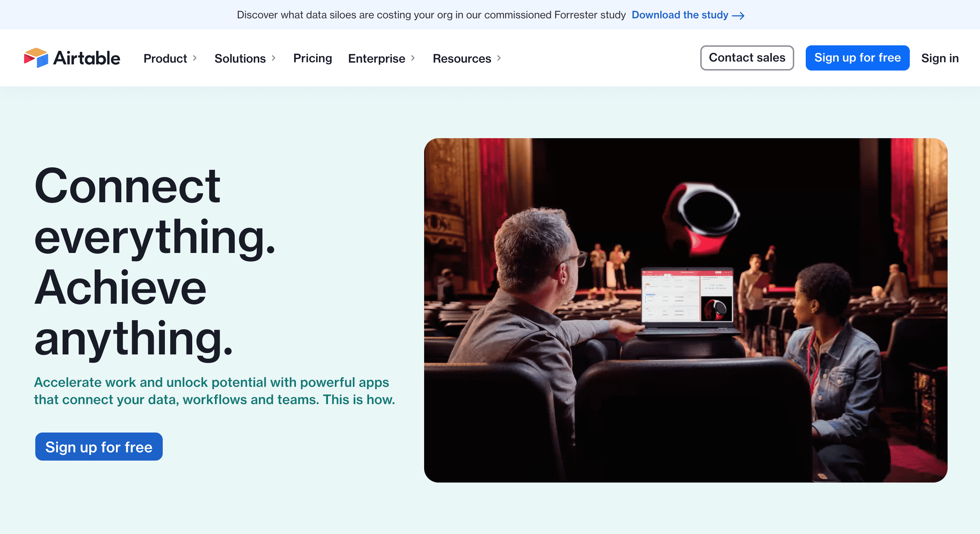Click Sign up for free in header
Screen dimensions: 980x534
click(857, 58)
